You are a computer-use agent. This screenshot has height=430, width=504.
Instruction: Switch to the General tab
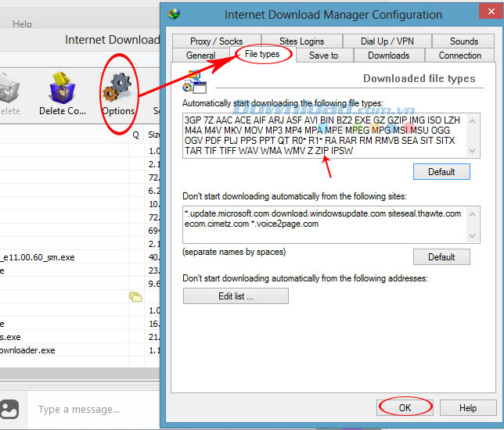201,56
